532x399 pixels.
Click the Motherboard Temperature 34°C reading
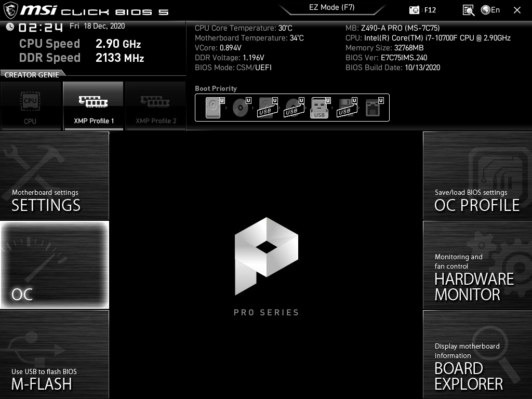pyautogui.click(x=249, y=38)
